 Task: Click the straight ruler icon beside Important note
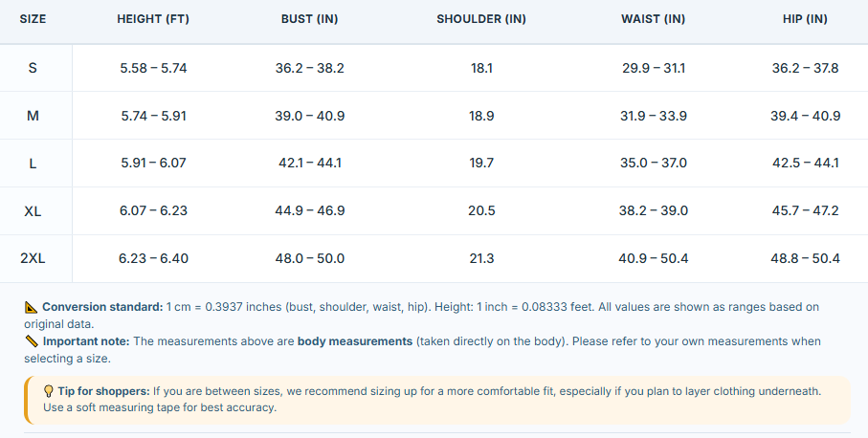point(32,341)
